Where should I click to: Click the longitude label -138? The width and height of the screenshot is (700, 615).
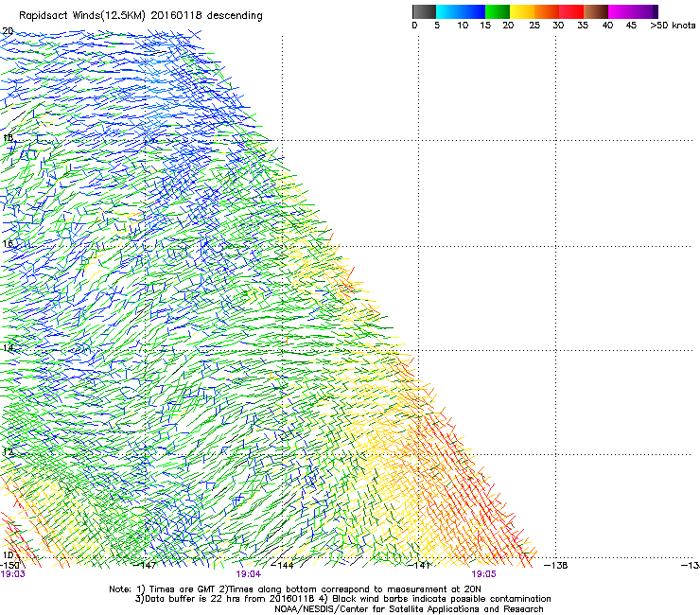point(556,566)
